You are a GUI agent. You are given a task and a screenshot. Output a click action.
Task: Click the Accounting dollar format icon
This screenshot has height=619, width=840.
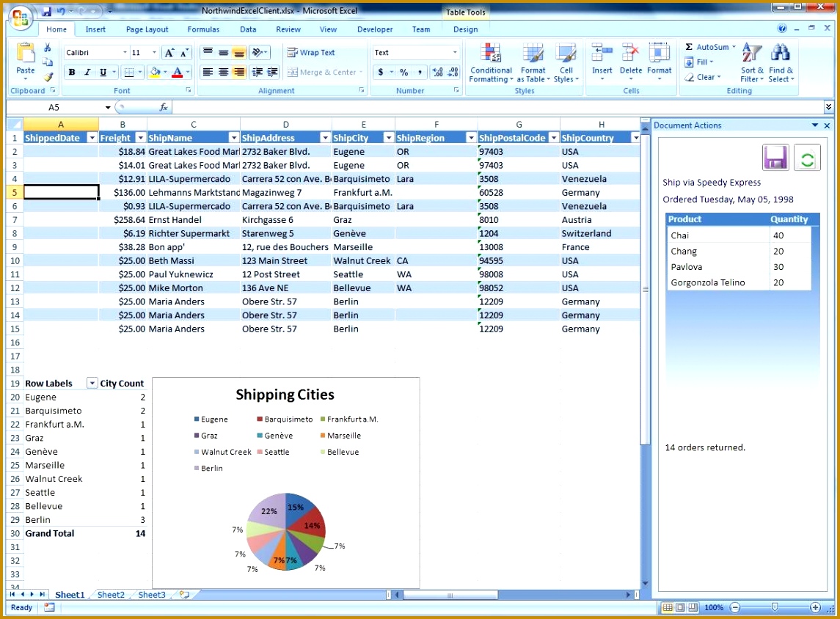pos(380,73)
